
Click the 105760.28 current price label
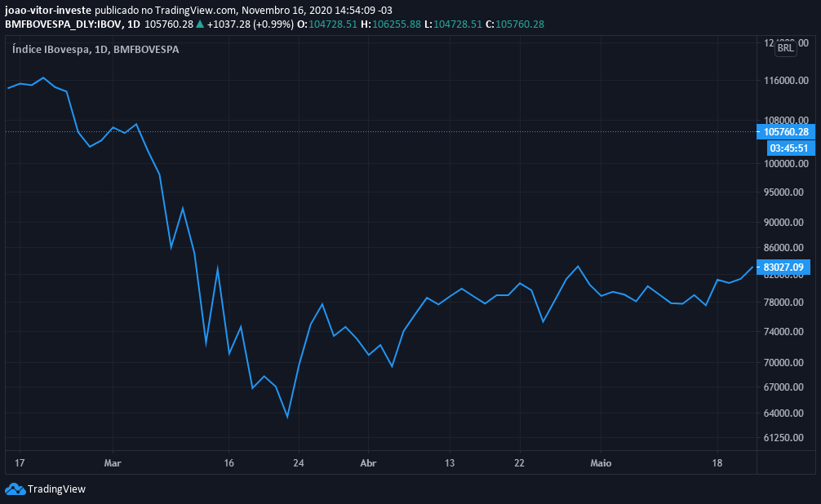tap(786, 132)
